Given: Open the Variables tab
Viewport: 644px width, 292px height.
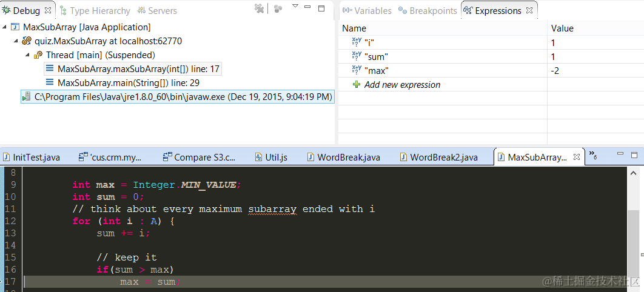Looking at the screenshot, I should (367, 11).
